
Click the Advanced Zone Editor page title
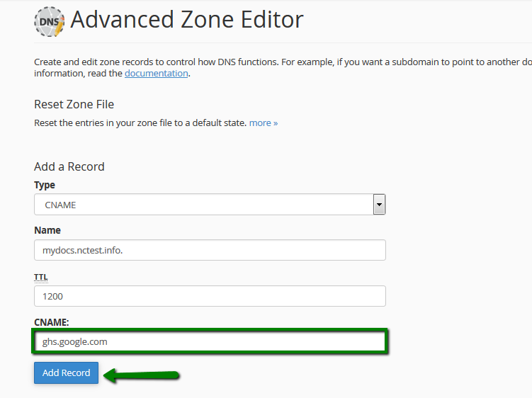pos(186,20)
